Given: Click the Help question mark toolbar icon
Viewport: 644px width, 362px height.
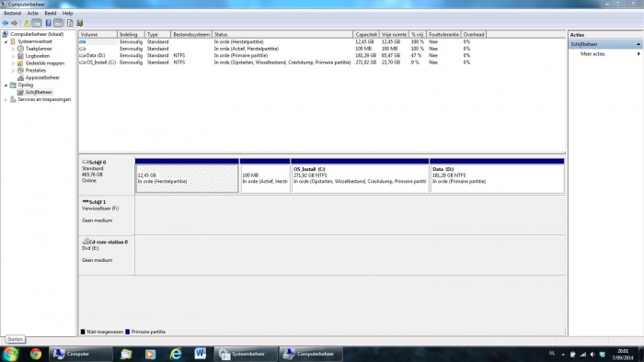Looking at the screenshot, I should (49, 23).
